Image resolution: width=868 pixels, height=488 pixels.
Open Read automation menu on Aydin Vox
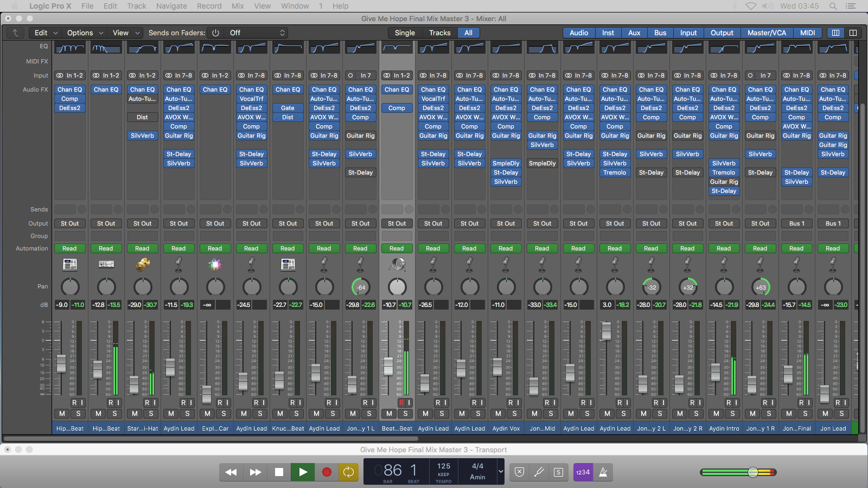point(506,248)
